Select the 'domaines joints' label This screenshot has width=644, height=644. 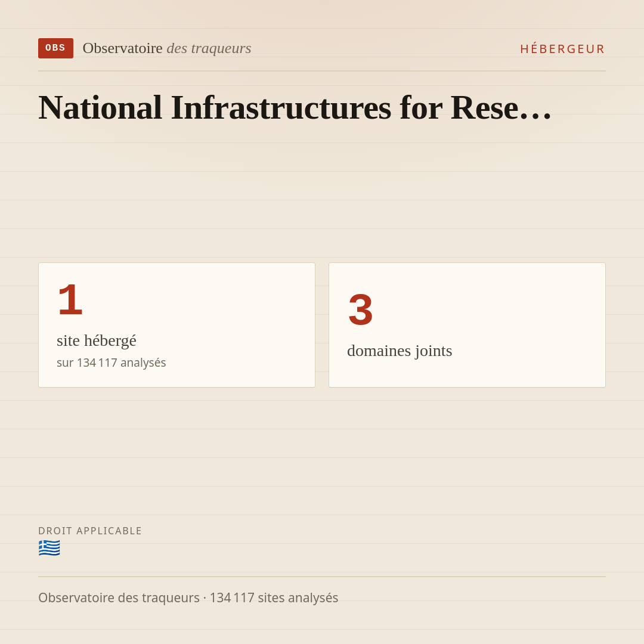click(x=400, y=351)
